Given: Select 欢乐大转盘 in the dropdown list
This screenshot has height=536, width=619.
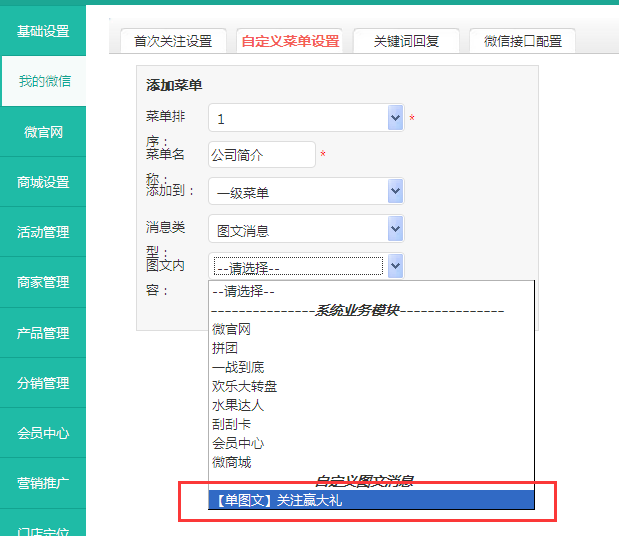Looking at the screenshot, I should coord(244,386).
